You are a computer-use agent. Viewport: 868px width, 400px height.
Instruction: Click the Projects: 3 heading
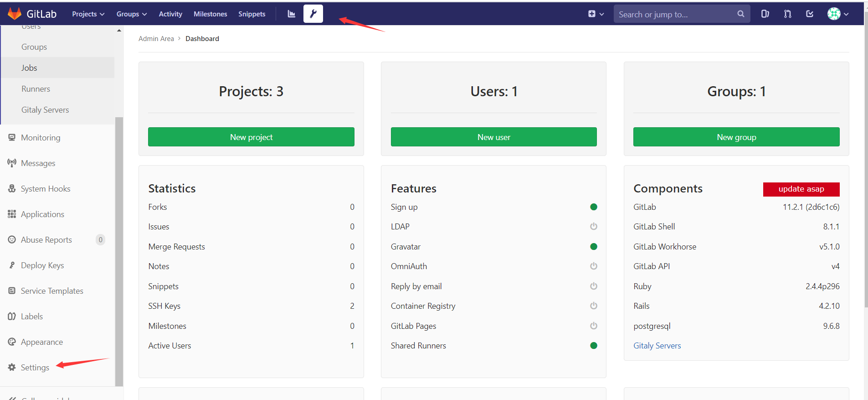click(x=251, y=91)
